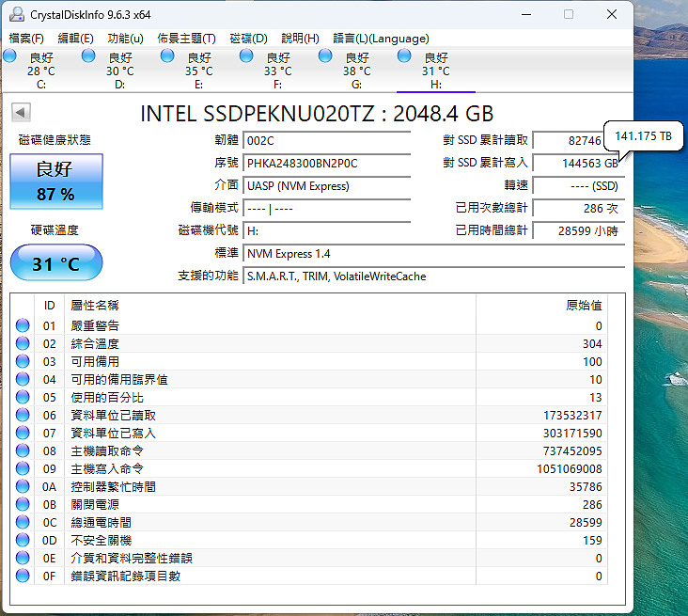
Task: Click status orb of attribute 03 可用備用
Action: click(23, 361)
